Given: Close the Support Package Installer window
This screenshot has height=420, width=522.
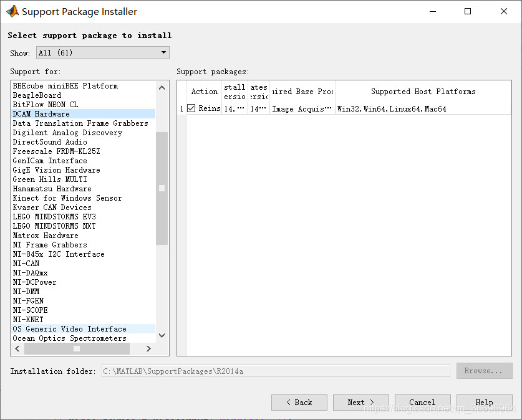Looking at the screenshot, I should click(504, 11).
